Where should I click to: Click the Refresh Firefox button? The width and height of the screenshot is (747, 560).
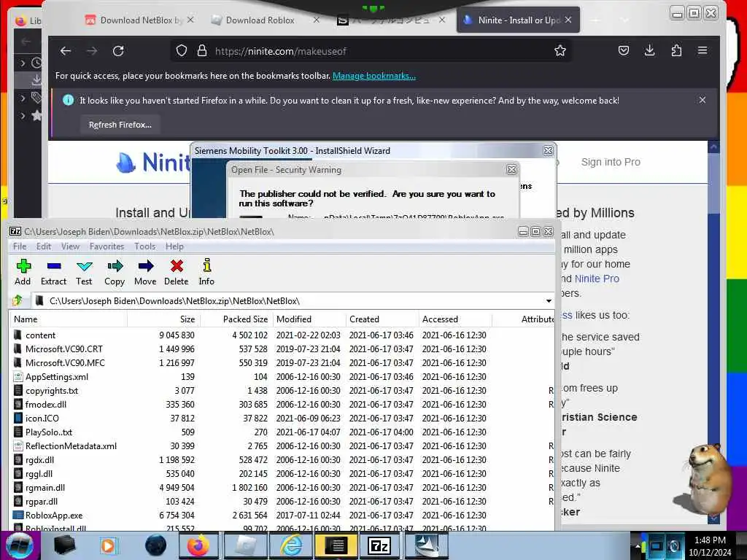(x=120, y=125)
